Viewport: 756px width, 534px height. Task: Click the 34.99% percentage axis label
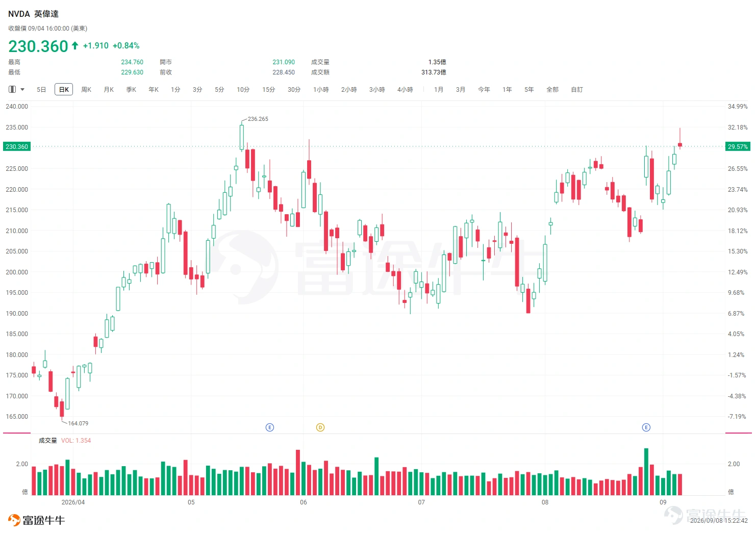click(x=738, y=107)
